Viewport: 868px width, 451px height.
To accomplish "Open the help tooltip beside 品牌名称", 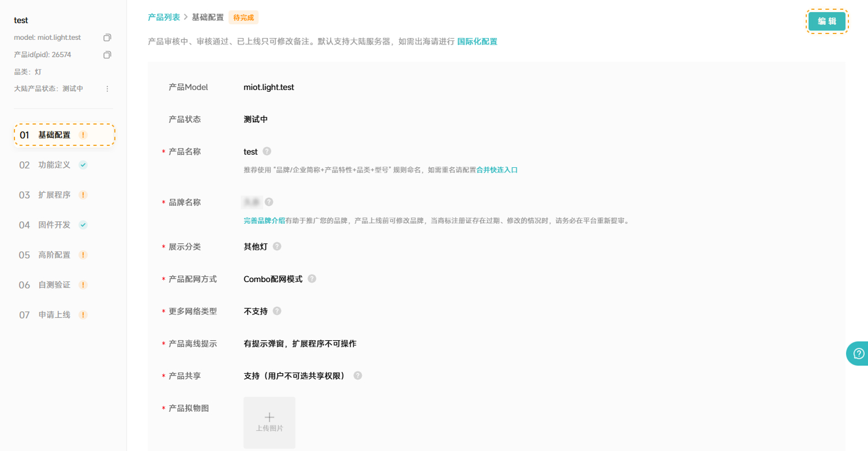I will pyautogui.click(x=269, y=202).
